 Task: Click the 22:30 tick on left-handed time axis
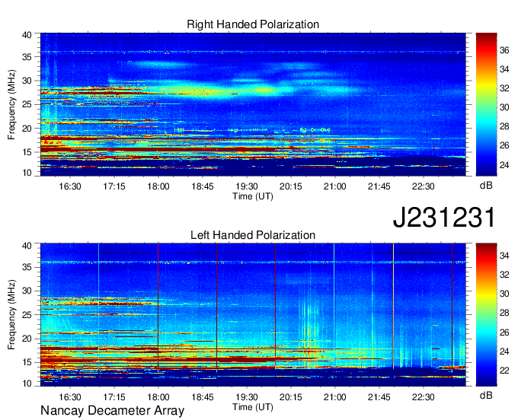[424, 397]
